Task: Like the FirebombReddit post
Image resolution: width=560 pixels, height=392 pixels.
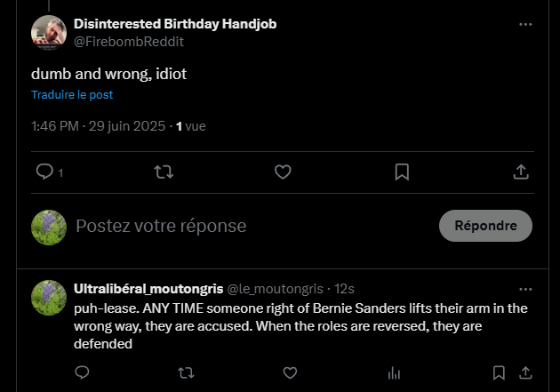Action: coord(283,172)
